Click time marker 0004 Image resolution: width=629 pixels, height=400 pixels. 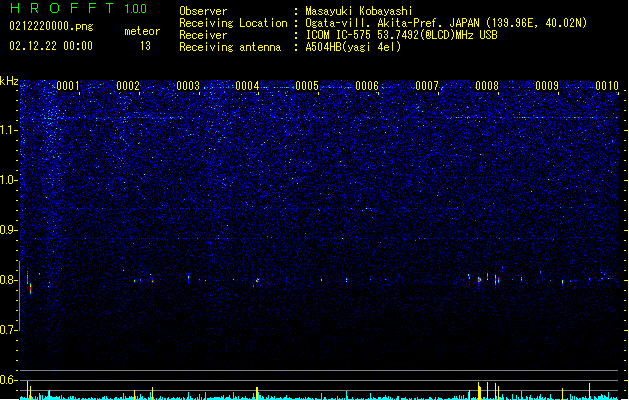[247, 86]
